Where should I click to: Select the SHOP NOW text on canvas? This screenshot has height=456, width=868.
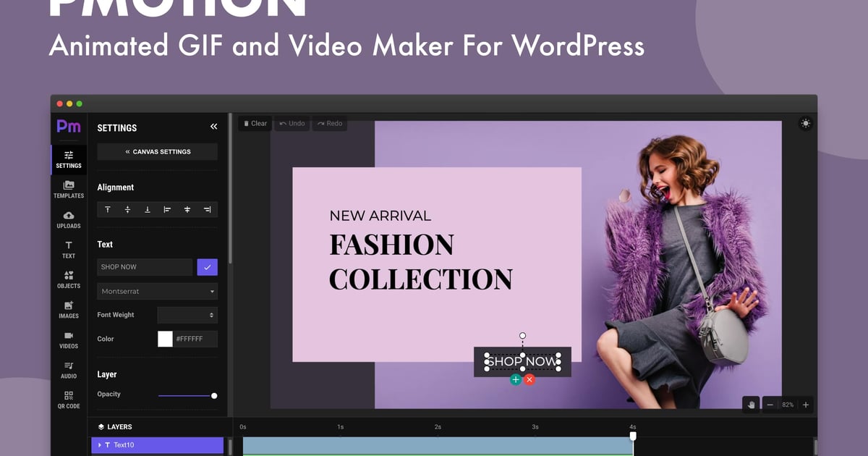[x=522, y=361]
